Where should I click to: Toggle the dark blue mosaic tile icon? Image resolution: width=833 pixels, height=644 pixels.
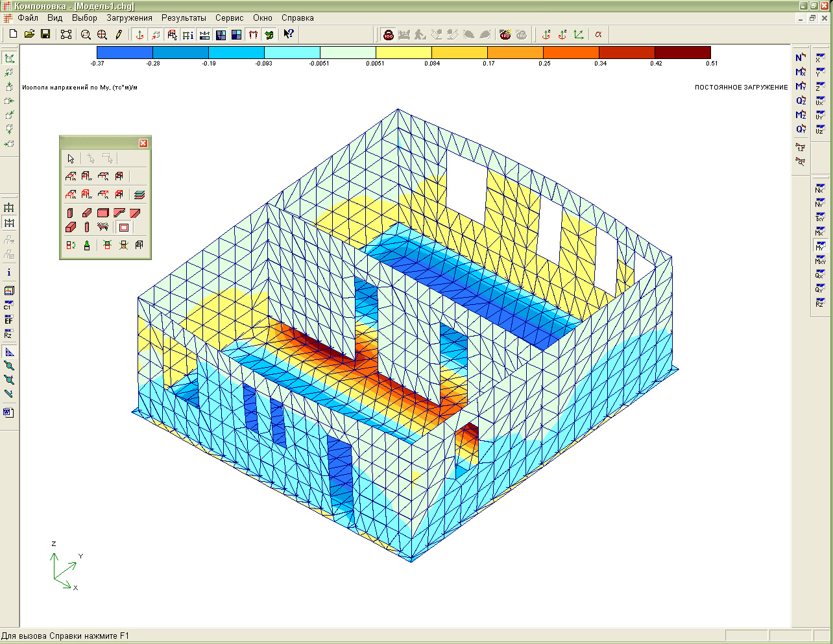coord(221,34)
